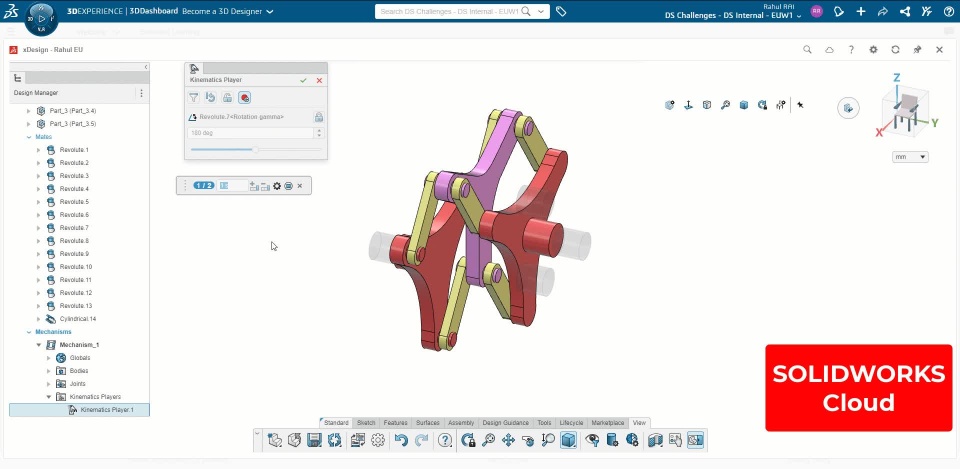The height and width of the screenshot is (469, 960).
Task: Switch to the Features tab
Action: pyautogui.click(x=396, y=422)
